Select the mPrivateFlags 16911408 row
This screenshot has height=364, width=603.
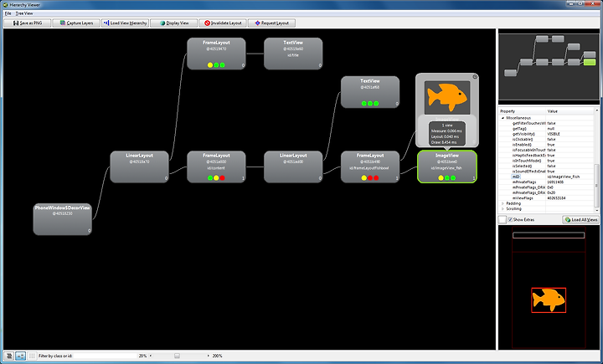click(546, 182)
